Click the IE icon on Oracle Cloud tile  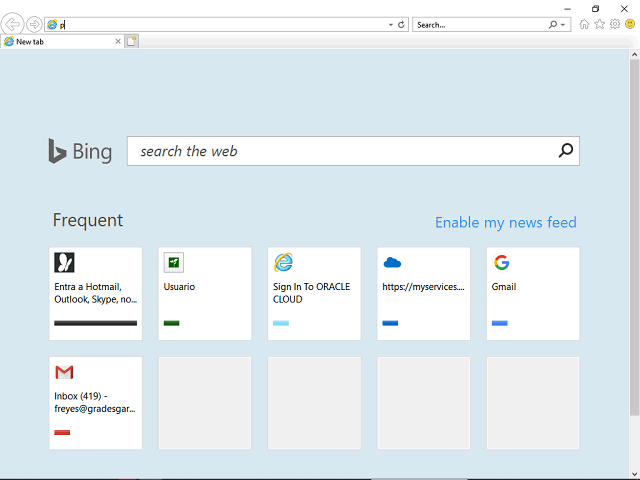click(283, 262)
